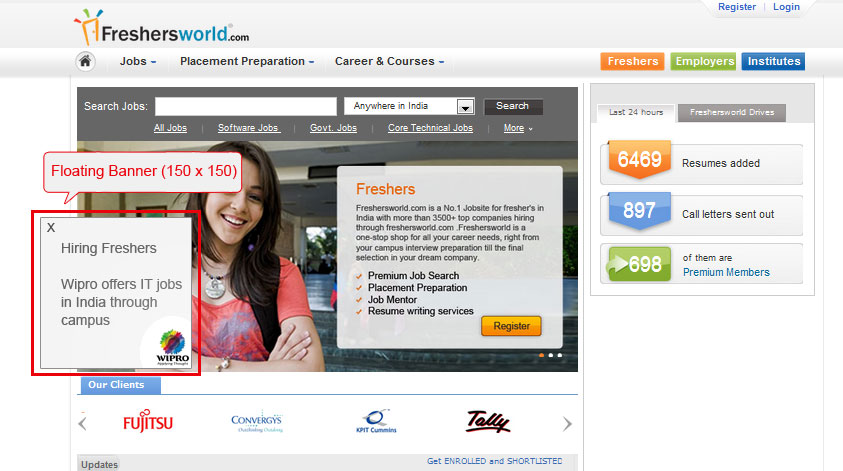Open the Freshersworld.com logo homepage
843x471 pixels.
161,28
